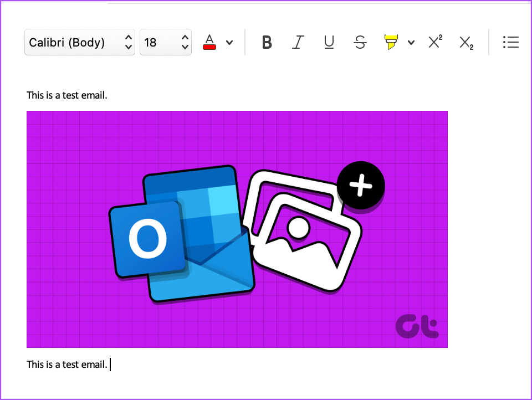Apply Strikethrough formatting
Image resolution: width=532 pixels, height=400 pixels.
360,43
